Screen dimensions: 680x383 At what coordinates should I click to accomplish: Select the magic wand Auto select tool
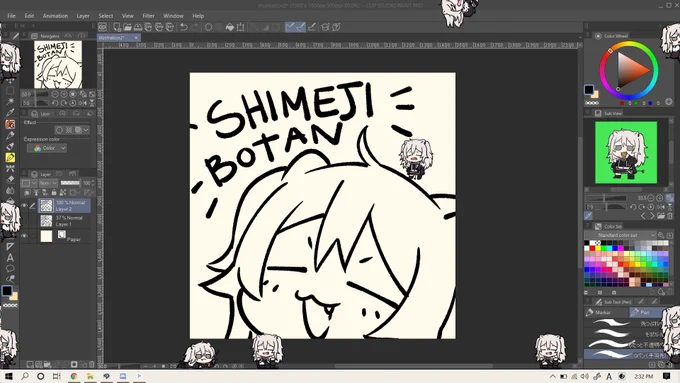point(10,102)
